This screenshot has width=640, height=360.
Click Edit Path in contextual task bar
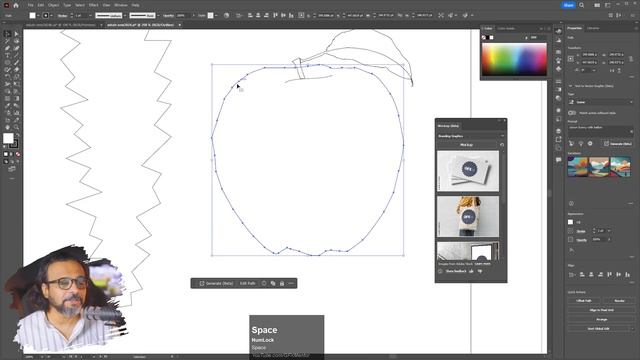click(x=247, y=283)
